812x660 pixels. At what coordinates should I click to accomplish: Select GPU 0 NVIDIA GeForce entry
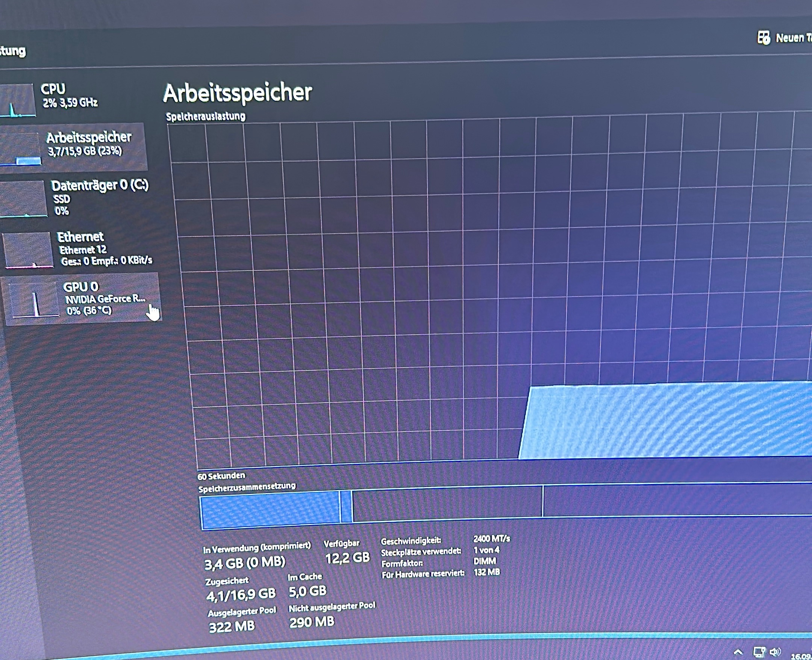(103, 298)
